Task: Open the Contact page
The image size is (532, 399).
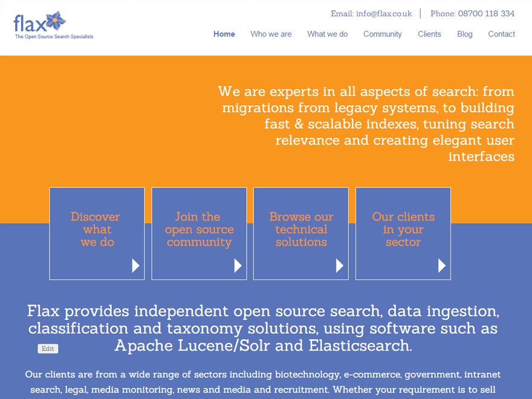Action: (501, 34)
